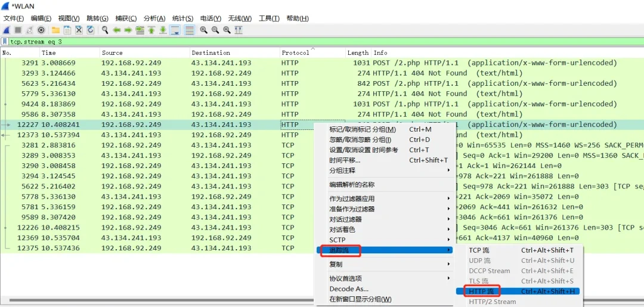Sort packets by the Source column

coord(145,52)
